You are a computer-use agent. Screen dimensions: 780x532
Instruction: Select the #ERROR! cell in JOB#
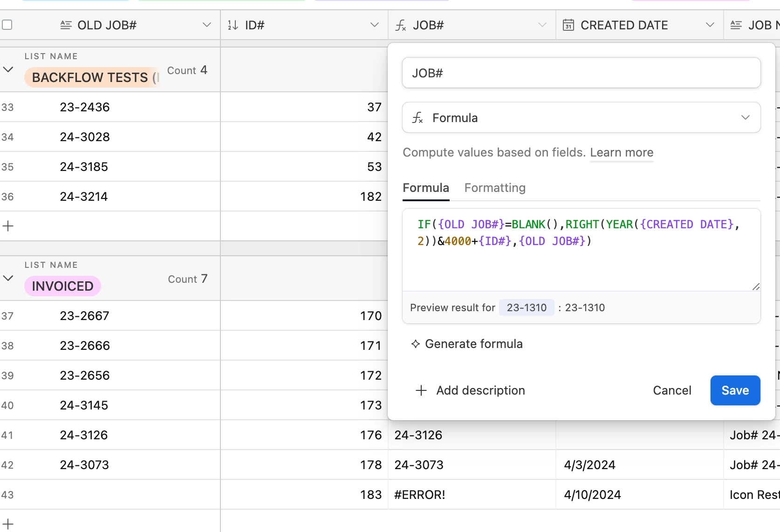point(472,495)
